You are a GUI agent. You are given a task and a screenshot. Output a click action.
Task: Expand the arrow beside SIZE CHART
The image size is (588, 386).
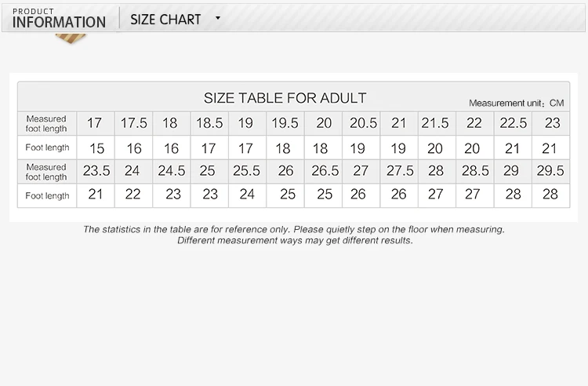tap(218, 18)
